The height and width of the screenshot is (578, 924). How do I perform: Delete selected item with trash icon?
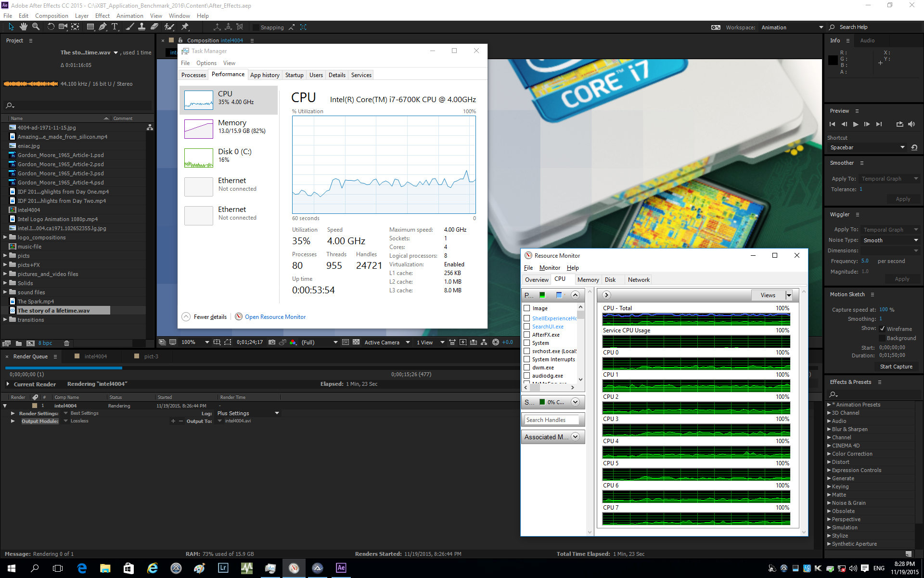tap(67, 343)
